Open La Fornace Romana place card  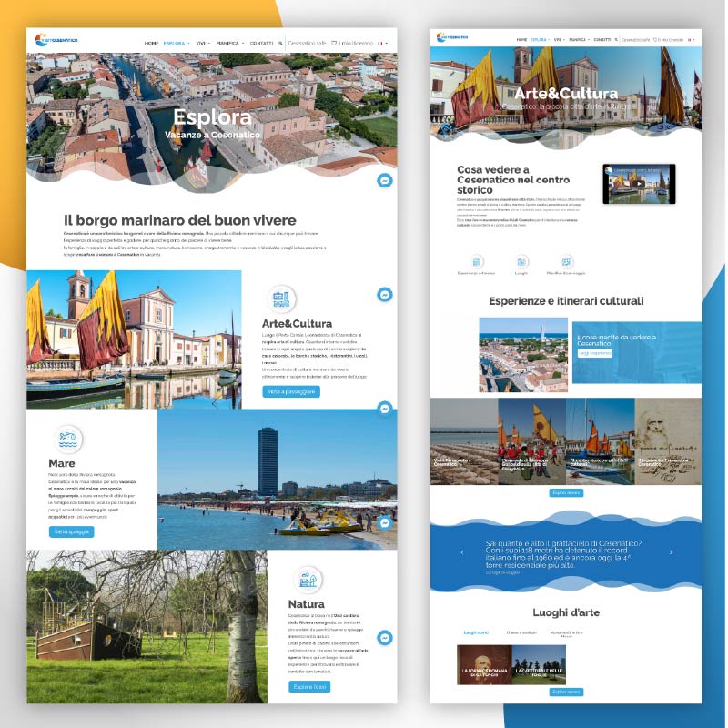pos(484,665)
